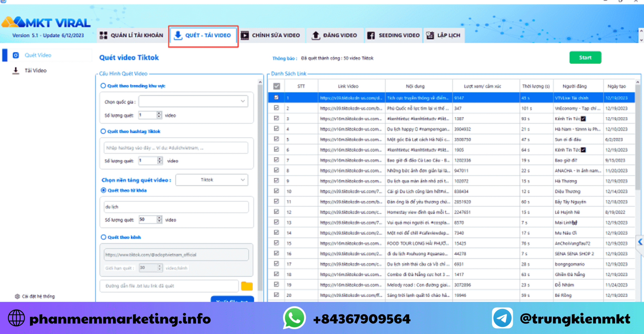Image resolution: width=644 pixels, height=334 pixels.
Task: Select the Quét theo trending khu vực radio
Action: click(103, 86)
